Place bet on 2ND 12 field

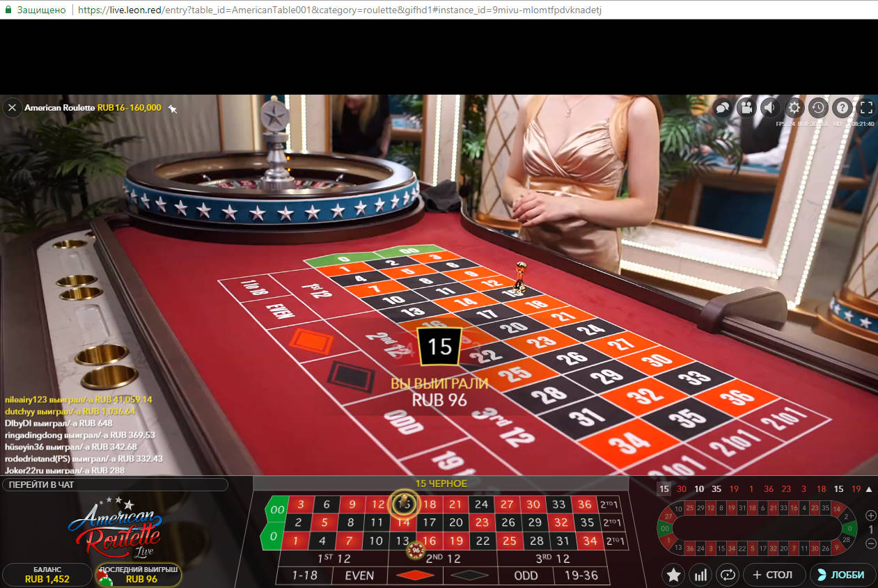click(442, 559)
